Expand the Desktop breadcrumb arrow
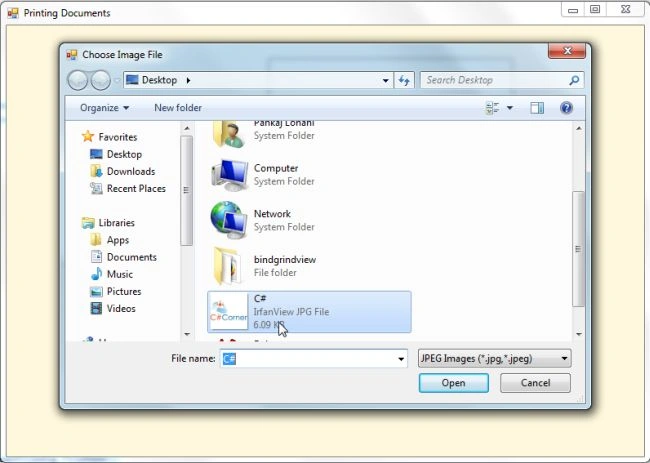Image resolution: width=650 pixels, height=463 pixels. [188, 80]
